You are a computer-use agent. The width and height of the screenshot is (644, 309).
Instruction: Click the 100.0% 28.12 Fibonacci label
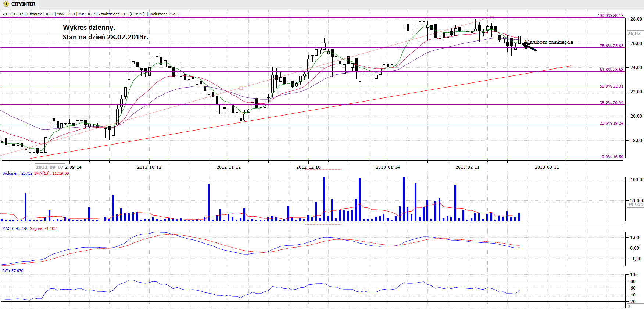click(611, 15)
